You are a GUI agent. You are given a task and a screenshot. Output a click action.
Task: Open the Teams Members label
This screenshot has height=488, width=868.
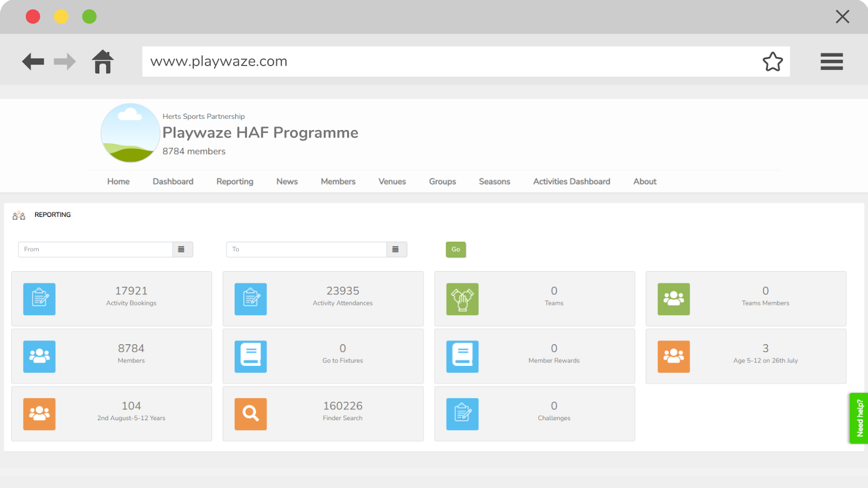tap(765, 303)
